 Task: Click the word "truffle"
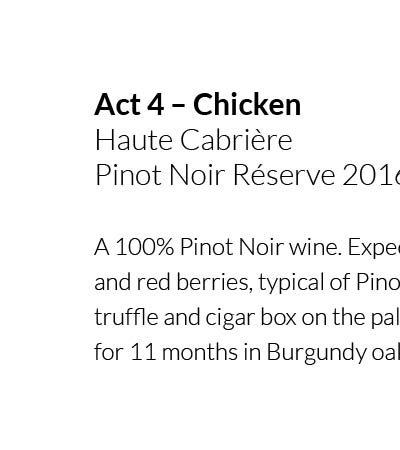click(126, 317)
